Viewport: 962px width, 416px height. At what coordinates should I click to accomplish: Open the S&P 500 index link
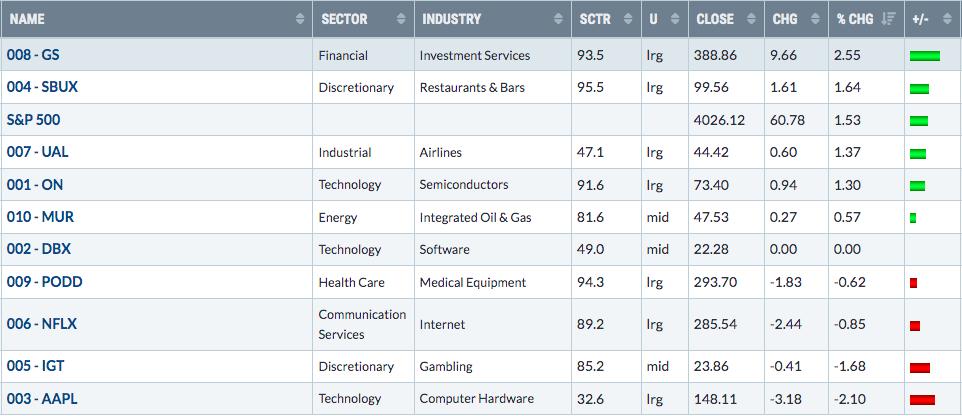pos(34,120)
